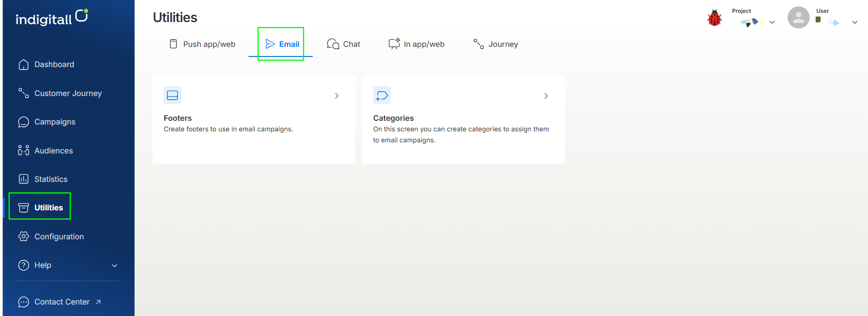This screenshot has width=868, height=316.
Task: Click the Campaigns speech bubble icon
Action: pyautogui.click(x=23, y=122)
